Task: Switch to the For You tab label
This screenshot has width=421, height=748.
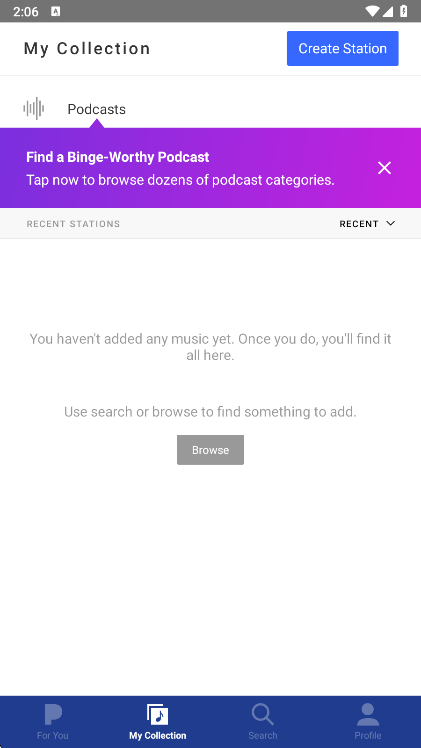Action: point(53,736)
